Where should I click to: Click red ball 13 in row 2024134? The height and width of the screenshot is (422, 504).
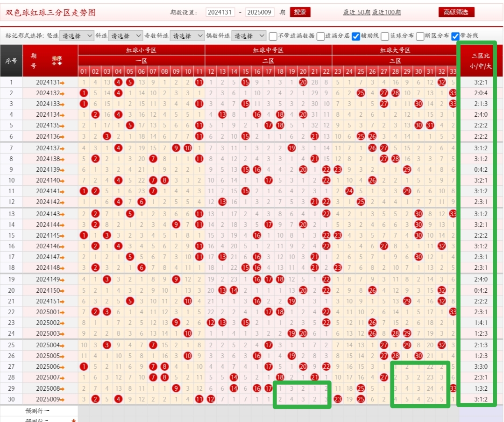pos(222,115)
